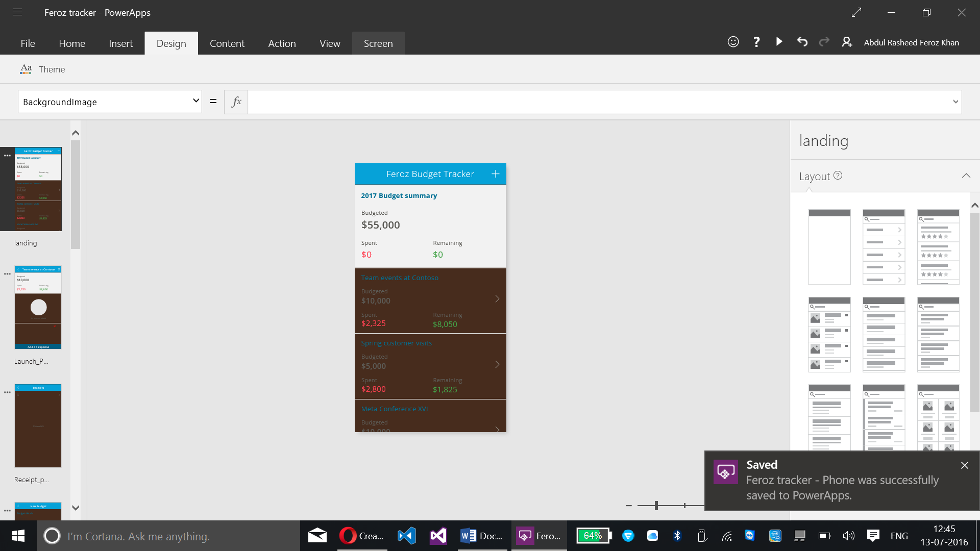Click the Layout help info icon
The width and height of the screenshot is (980, 551).
(x=838, y=176)
